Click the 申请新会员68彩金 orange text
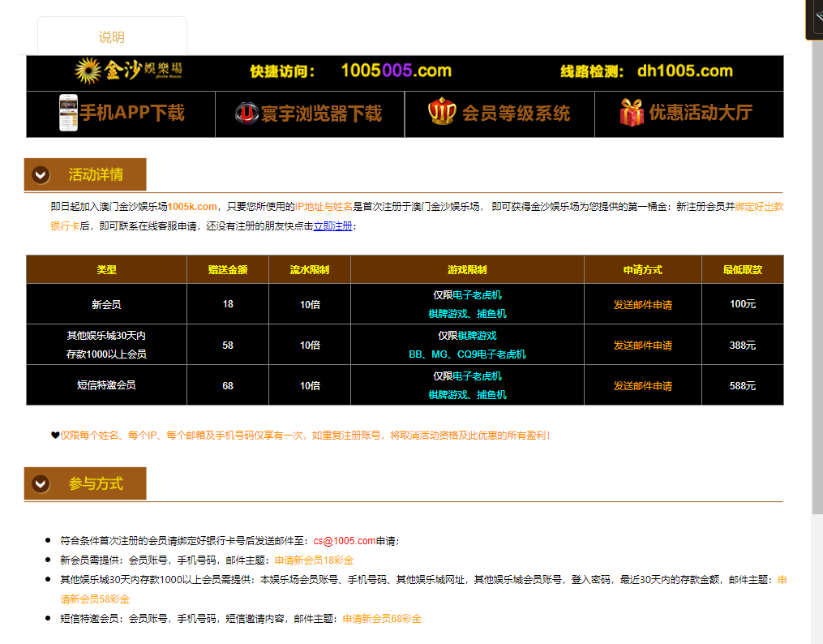The width and height of the screenshot is (823, 644). tap(382, 619)
